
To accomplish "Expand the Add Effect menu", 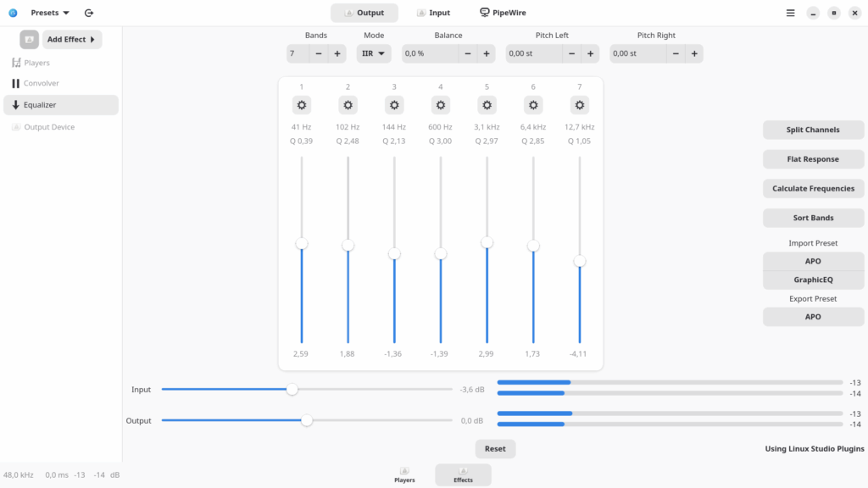I will point(72,39).
